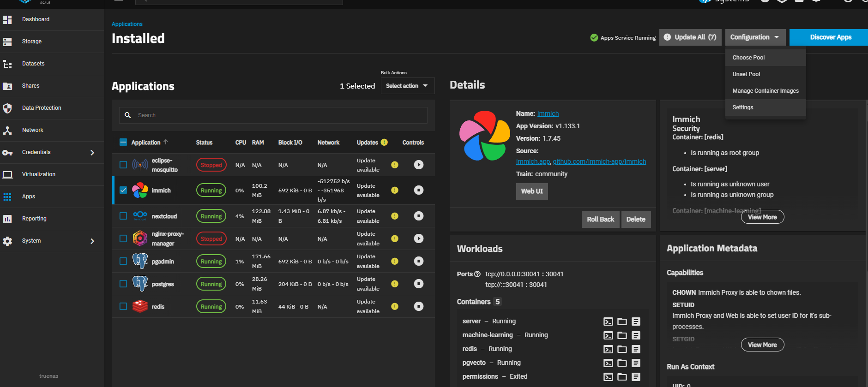Open the Select action bulk dropdown

pos(407,86)
